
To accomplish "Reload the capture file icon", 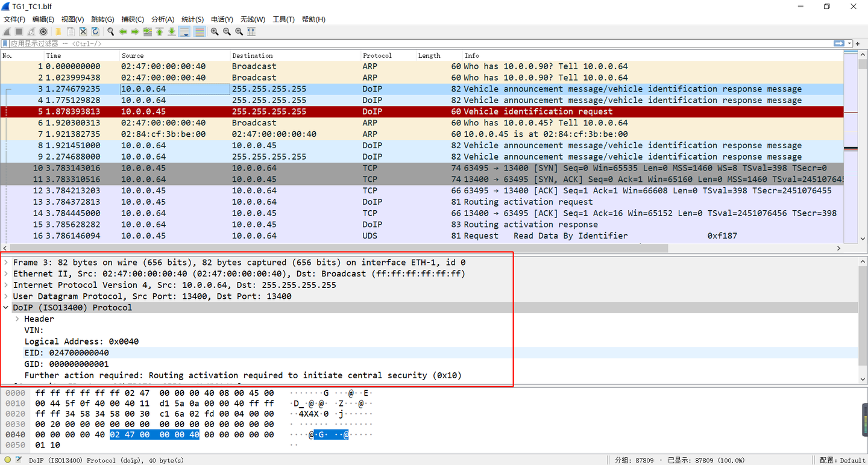I will pos(95,31).
